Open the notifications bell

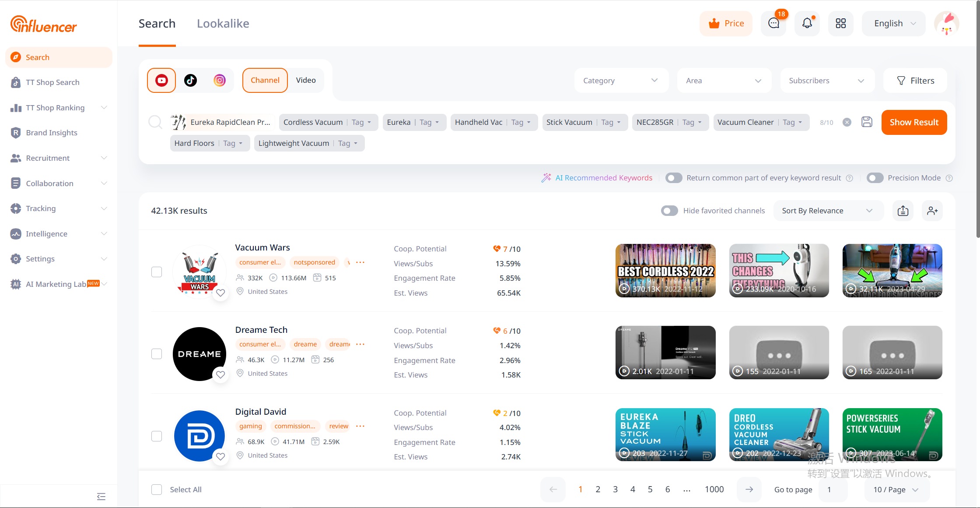(x=807, y=23)
